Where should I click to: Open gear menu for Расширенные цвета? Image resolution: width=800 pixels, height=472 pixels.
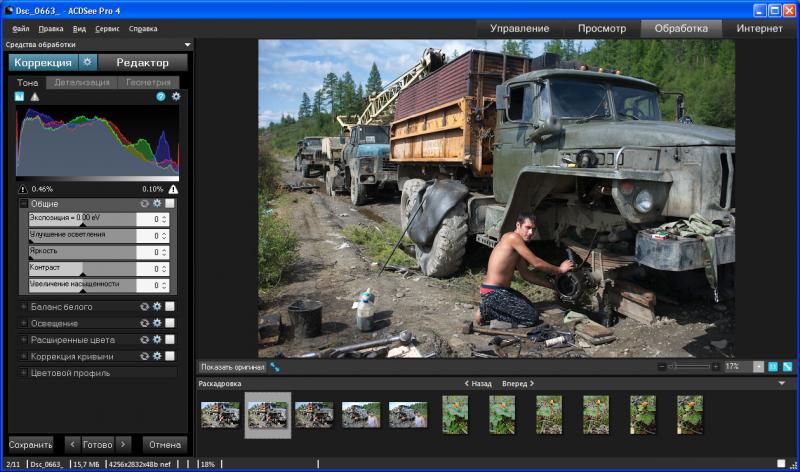click(157, 339)
